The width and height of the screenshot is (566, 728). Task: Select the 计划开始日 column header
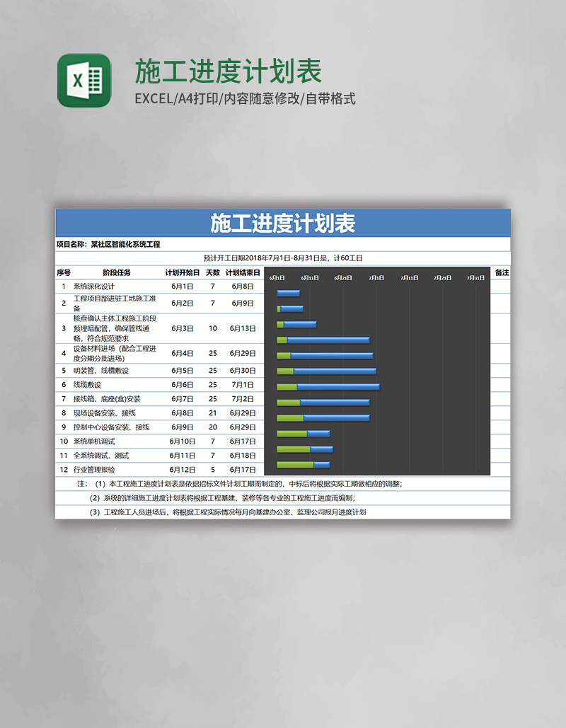point(182,273)
